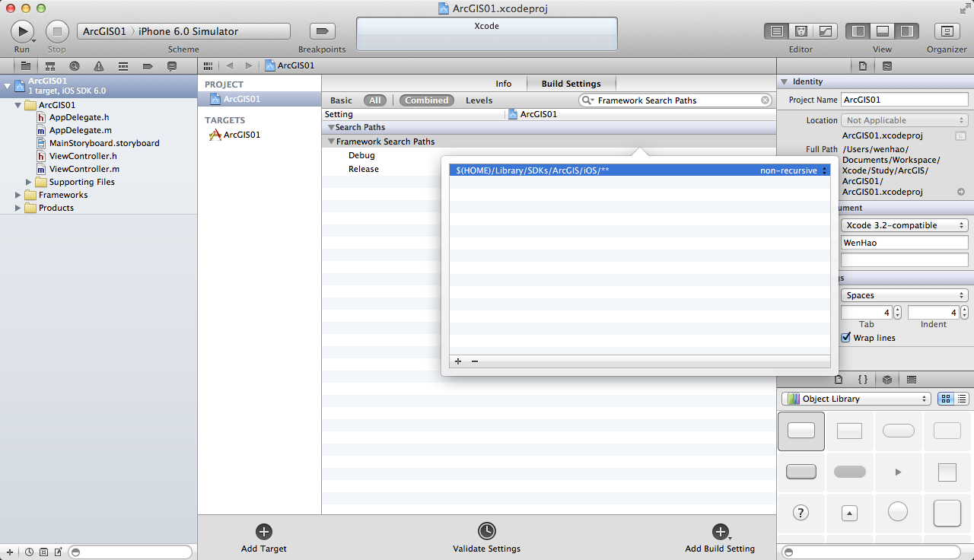Expand the Supporting Files folder
This screenshot has width=974, height=560.
pos(30,182)
